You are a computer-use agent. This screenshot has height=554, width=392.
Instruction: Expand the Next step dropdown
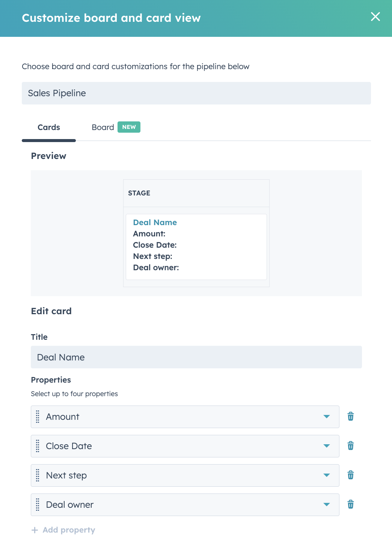click(327, 475)
